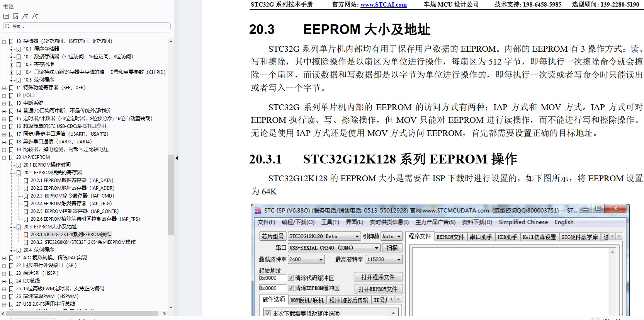Screen dimensions: 644x320
Task: Select bookmark 25 16位高级PWM定时器
Action: tap(60, 289)
